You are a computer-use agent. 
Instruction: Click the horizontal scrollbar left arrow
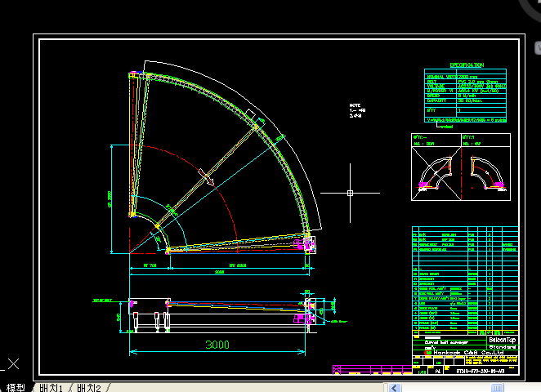395,388
